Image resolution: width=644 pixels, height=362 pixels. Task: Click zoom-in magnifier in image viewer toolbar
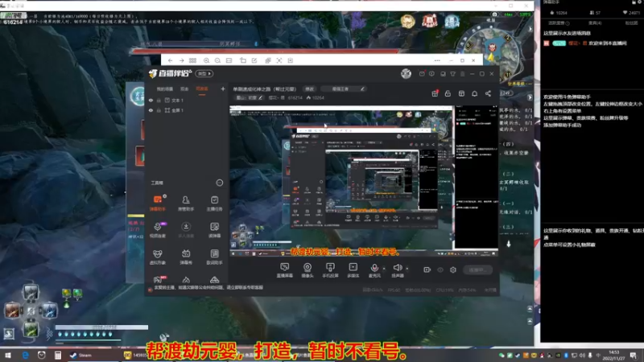coord(206,60)
